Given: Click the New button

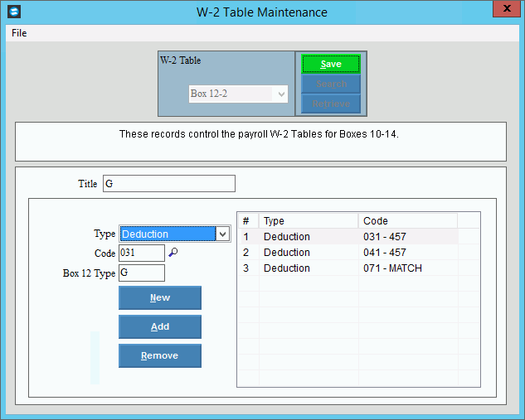Looking at the screenshot, I should point(160,298).
